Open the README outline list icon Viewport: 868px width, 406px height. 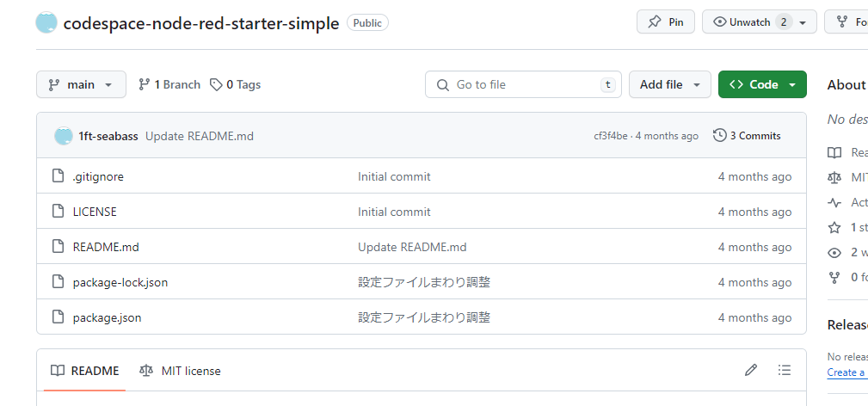click(x=784, y=370)
